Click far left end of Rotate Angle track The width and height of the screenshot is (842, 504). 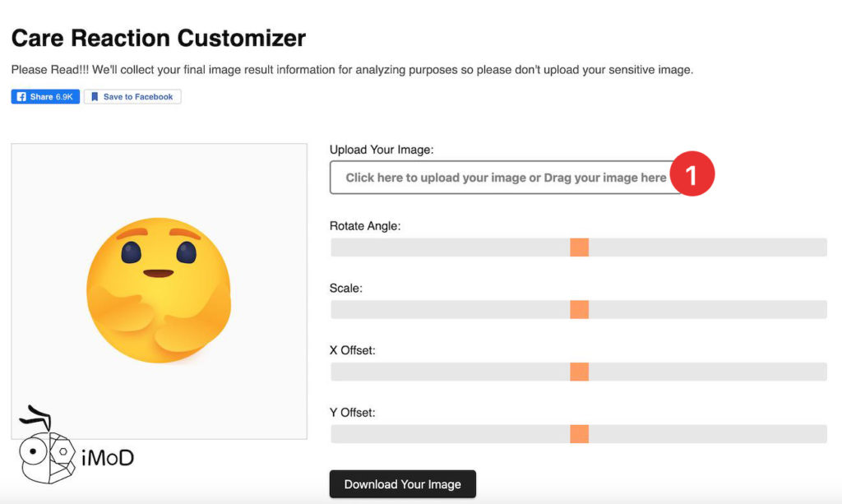tap(335, 247)
